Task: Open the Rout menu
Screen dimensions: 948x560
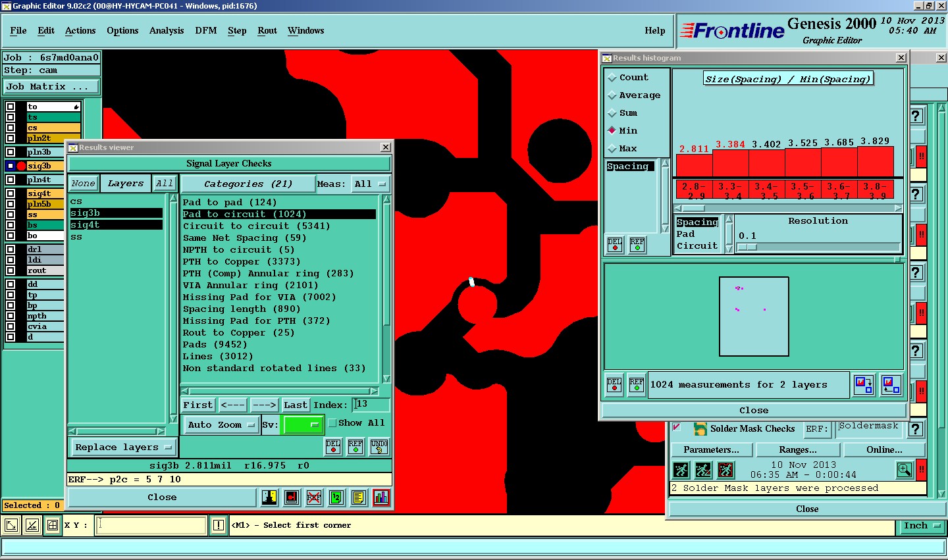Action: pyautogui.click(x=267, y=30)
